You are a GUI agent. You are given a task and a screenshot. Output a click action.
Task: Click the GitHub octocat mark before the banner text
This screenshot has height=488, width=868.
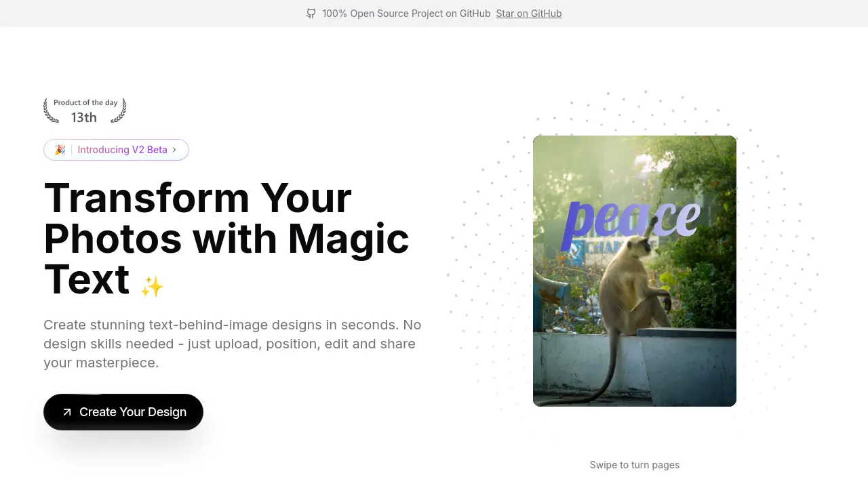coord(311,14)
